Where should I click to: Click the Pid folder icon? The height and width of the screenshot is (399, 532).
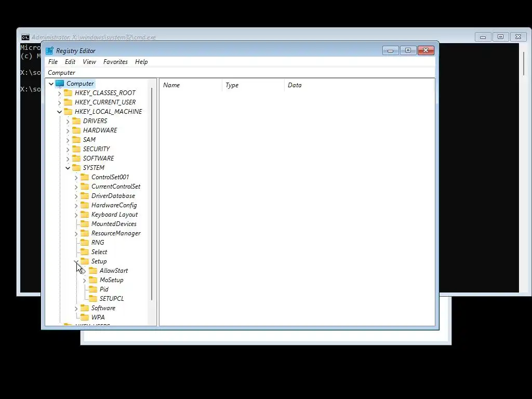[93, 289]
